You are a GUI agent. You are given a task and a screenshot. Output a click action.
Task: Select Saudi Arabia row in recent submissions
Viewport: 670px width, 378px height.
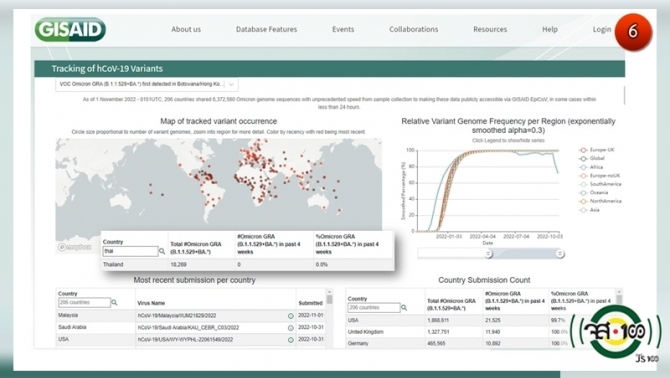pyautogui.click(x=191, y=328)
